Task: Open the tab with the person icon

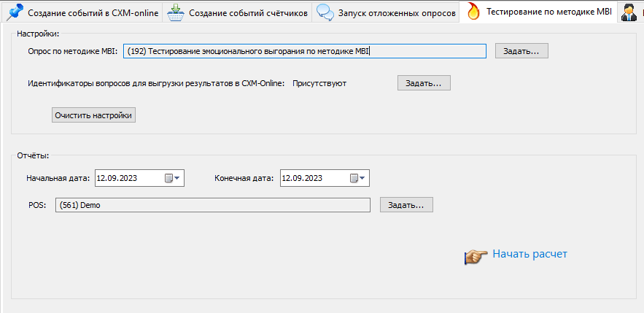Action: tap(627, 12)
